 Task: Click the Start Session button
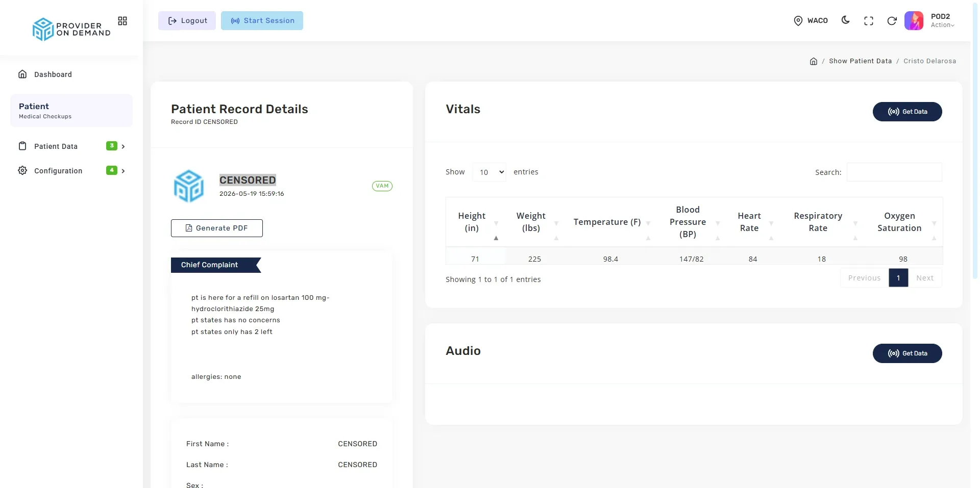pyautogui.click(x=262, y=21)
